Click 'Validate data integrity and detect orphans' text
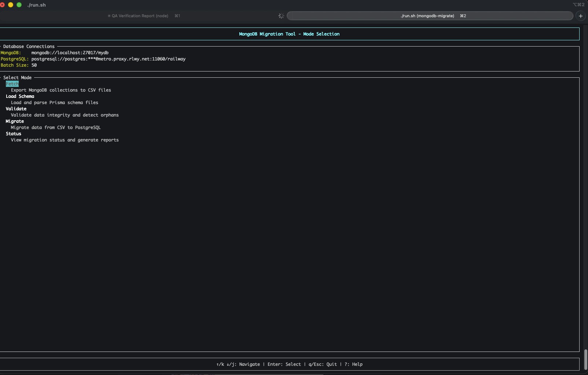Viewport: 588px width, 375px height. pyautogui.click(x=65, y=115)
